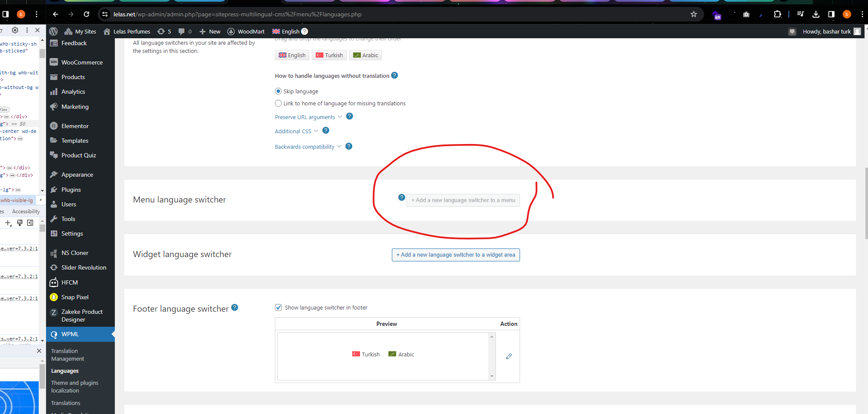Open the browser camera extension icon
This screenshot has height=414, width=868.
click(x=746, y=14)
